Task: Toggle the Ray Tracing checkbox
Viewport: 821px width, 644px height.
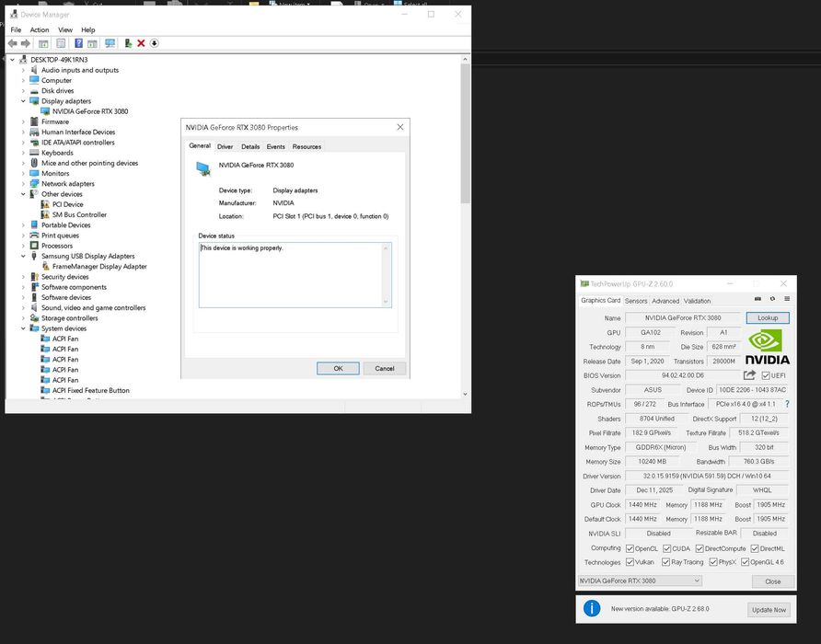Action: coord(665,562)
